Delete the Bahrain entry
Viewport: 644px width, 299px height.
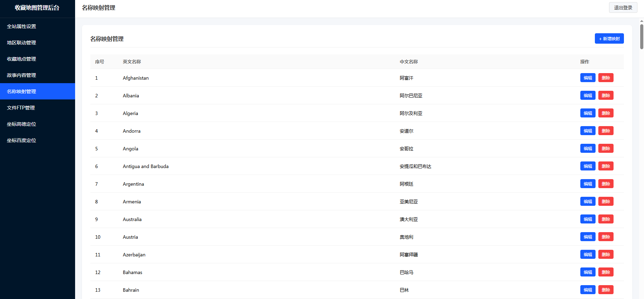coord(606,290)
